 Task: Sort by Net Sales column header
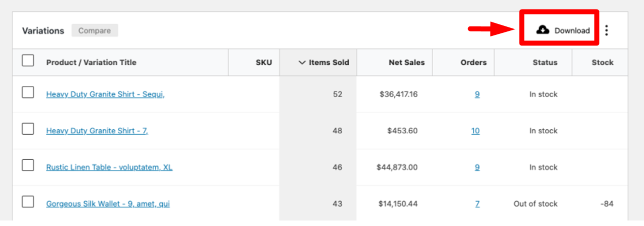pos(406,62)
